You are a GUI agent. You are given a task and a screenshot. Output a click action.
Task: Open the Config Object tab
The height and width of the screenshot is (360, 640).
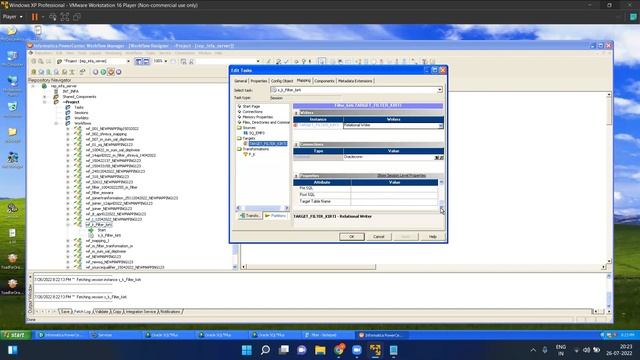[x=282, y=81]
